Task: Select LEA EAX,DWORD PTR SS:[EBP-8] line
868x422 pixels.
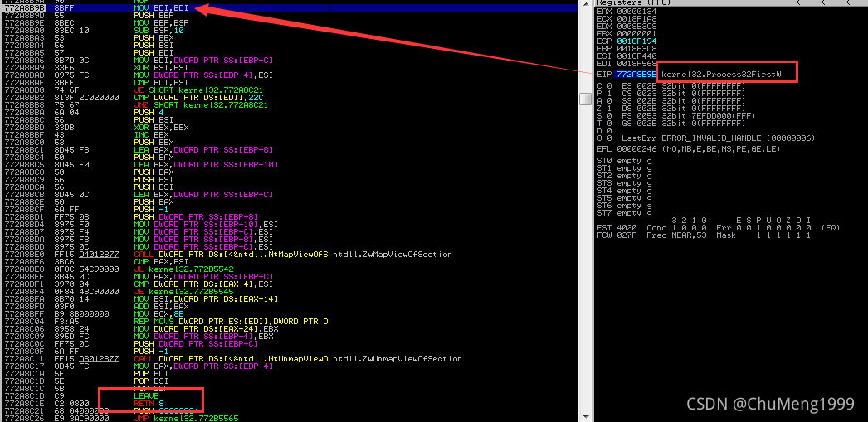Action: point(203,149)
